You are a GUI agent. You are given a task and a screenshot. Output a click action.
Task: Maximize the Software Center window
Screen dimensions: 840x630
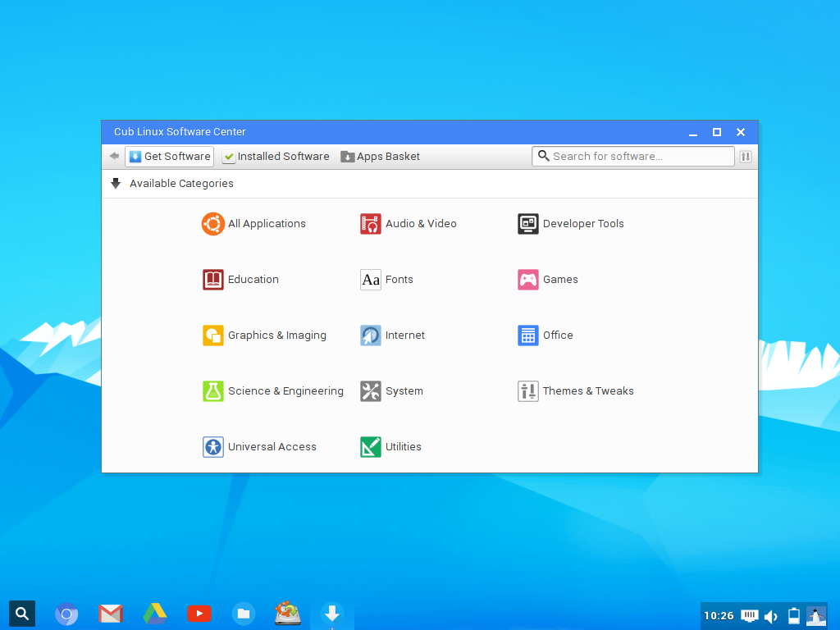pos(717,132)
